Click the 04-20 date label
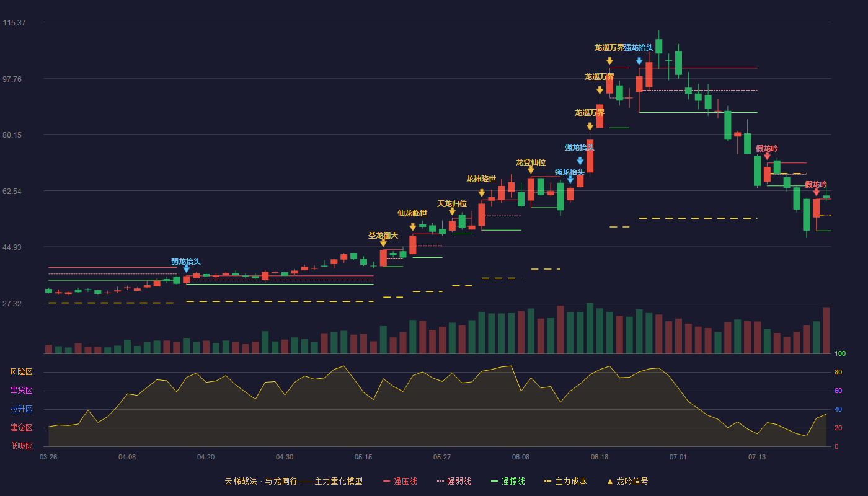868x496 pixels. point(206,457)
